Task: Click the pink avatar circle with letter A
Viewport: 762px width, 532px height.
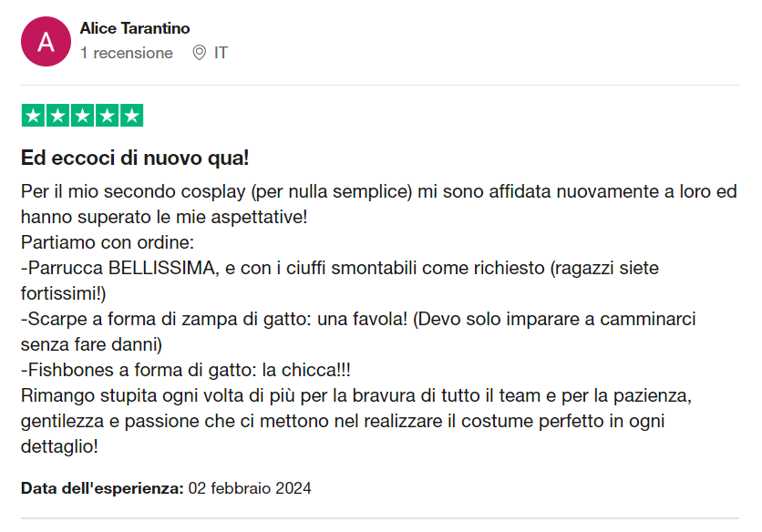Action: point(46,41)
